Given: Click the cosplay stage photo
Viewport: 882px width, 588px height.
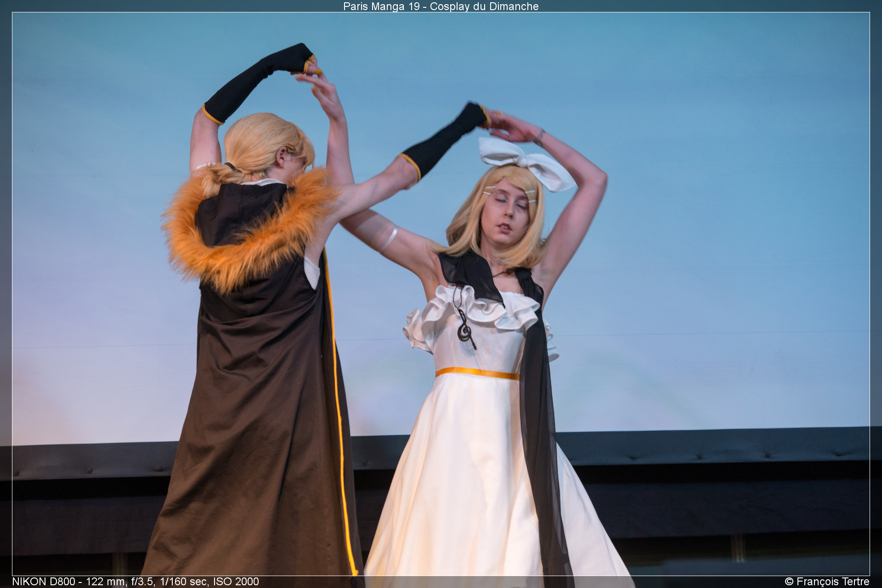Looking at the screenshot, I should click(x=441, y=294).
